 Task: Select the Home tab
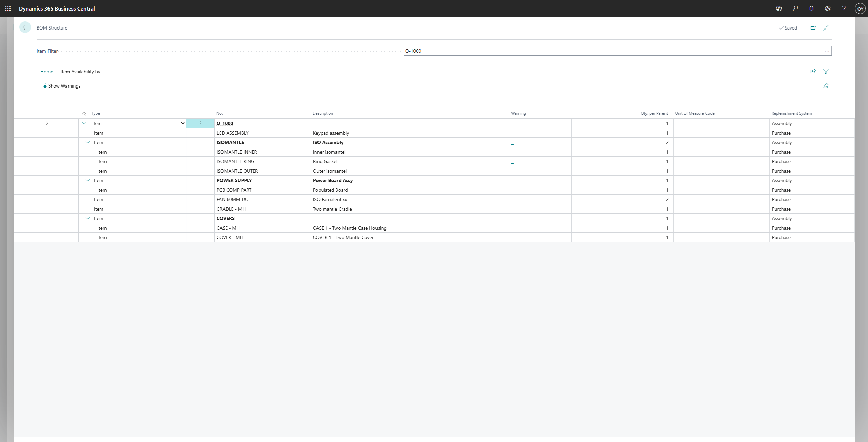coord(46,72)
